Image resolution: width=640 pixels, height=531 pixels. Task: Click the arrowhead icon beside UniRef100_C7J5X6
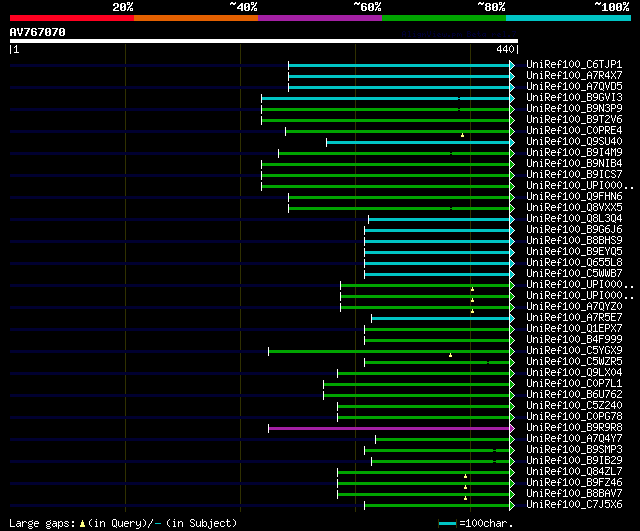click(x=512, y=506)
